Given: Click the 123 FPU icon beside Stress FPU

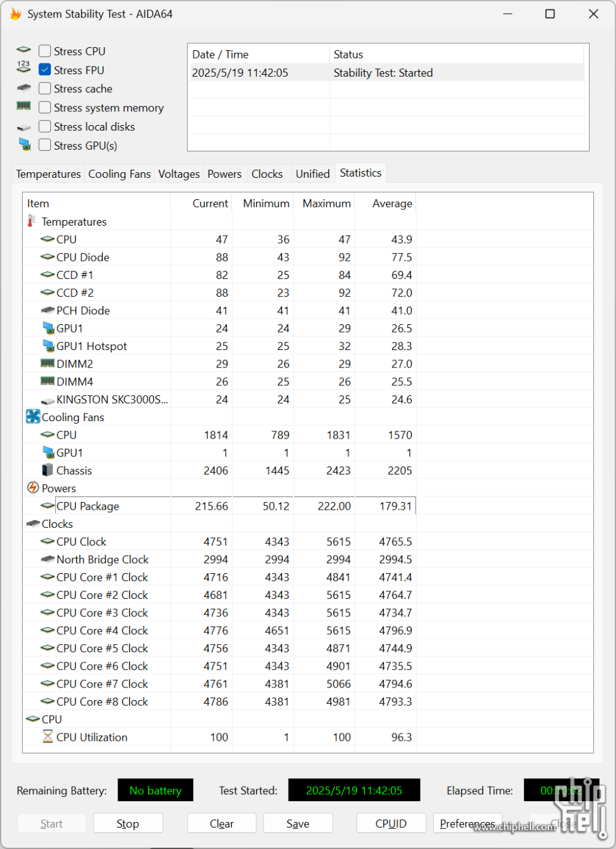Looking at the screenshot, I should tap(24, 67).
